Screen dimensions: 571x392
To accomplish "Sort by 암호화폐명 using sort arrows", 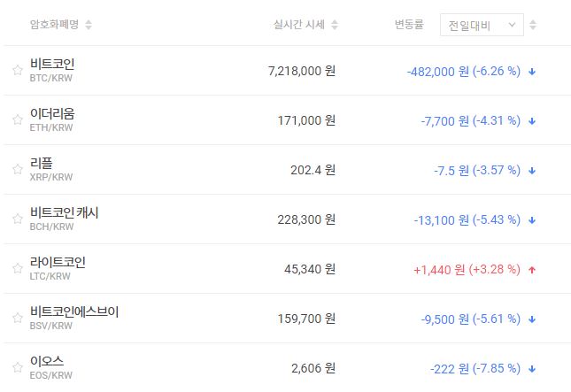I will coord(89,25).
